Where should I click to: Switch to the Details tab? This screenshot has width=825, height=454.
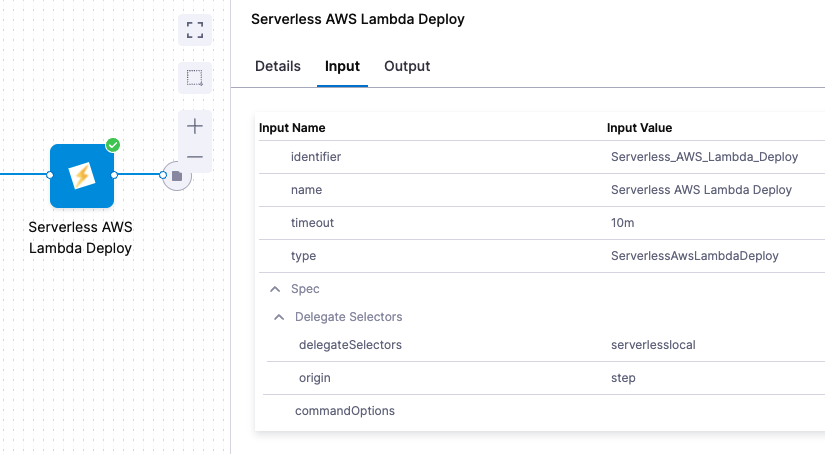point(277,66)
